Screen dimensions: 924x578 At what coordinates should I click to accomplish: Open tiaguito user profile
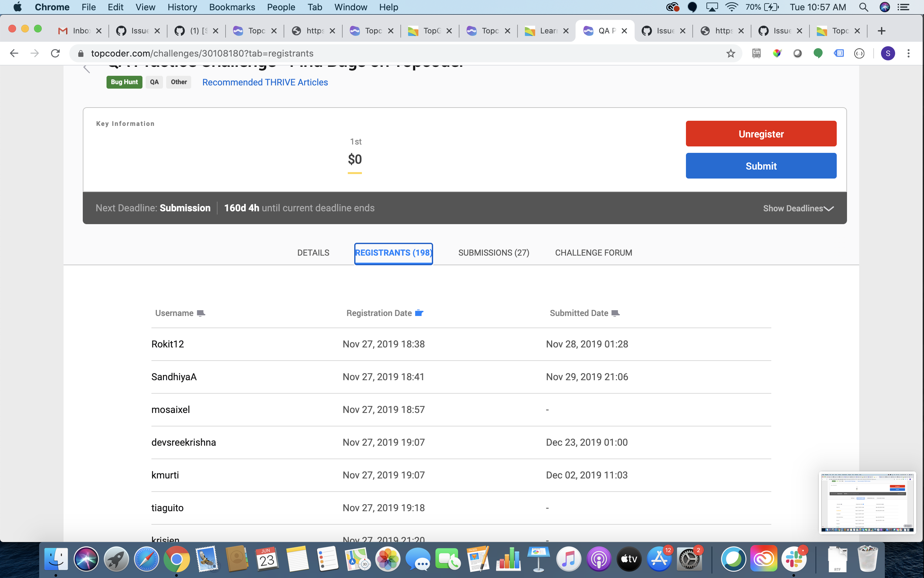(167, 508)
